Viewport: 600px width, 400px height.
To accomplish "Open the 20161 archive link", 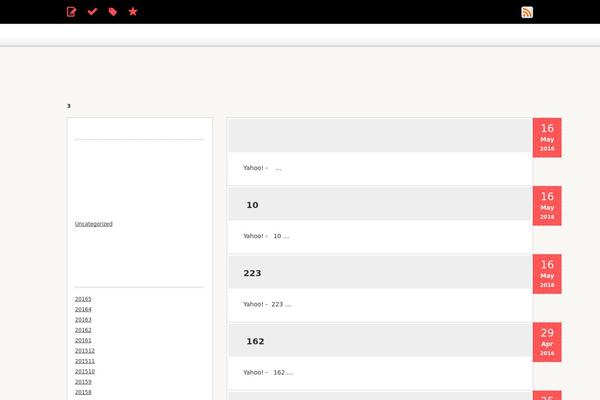I will (x=83, y=340).
